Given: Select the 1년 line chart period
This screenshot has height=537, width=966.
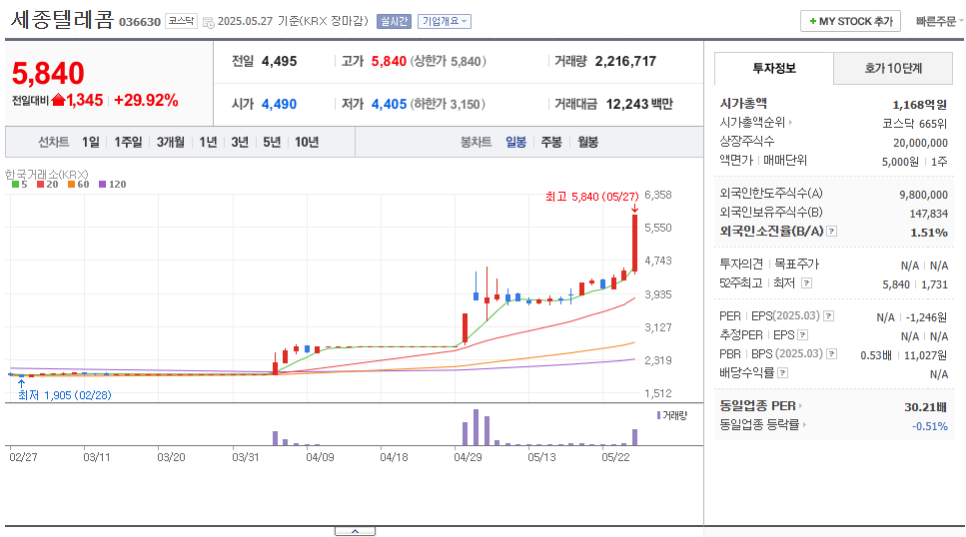Looking at the screenshot, I should click(208, 142).
